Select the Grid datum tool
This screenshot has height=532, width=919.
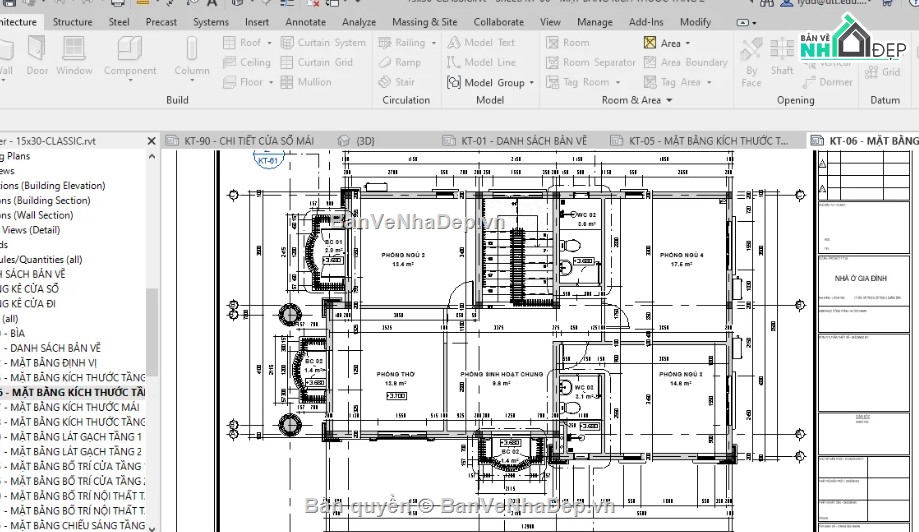882,72
